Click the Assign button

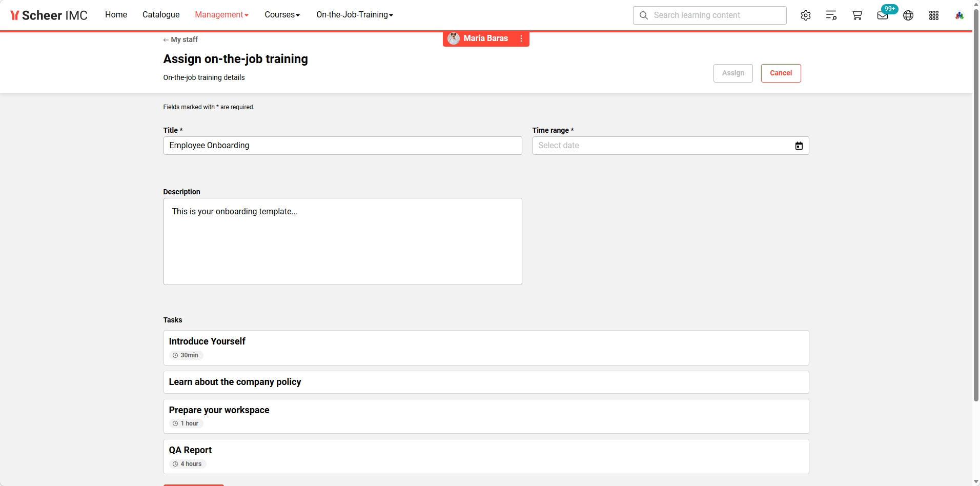733,73
